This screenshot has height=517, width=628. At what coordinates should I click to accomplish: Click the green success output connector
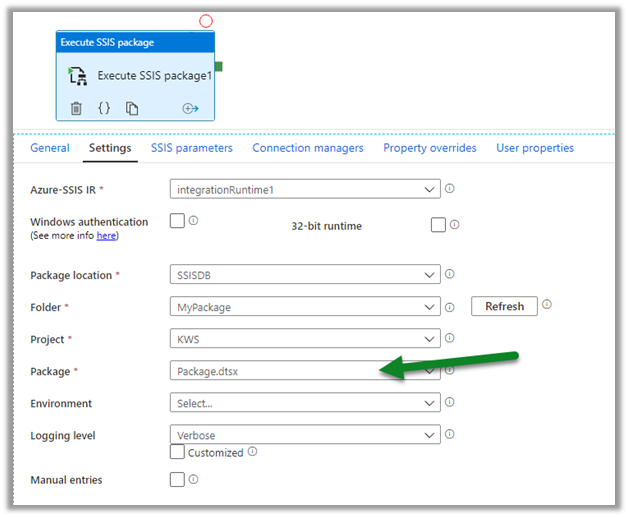click(219, 66)
